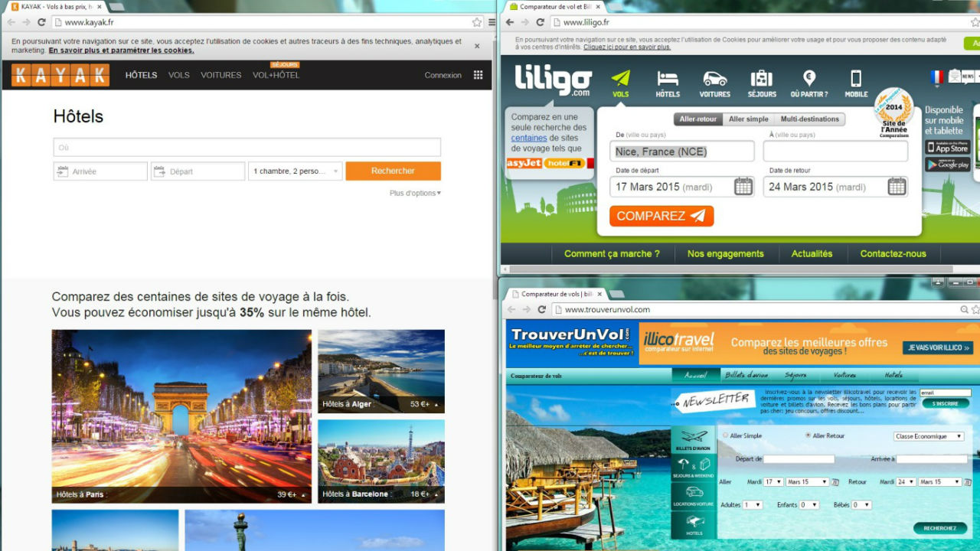Screen dimensions: 980x551
Task: Click the Où Partir location pin icon
Action: [x=808, y=77]
